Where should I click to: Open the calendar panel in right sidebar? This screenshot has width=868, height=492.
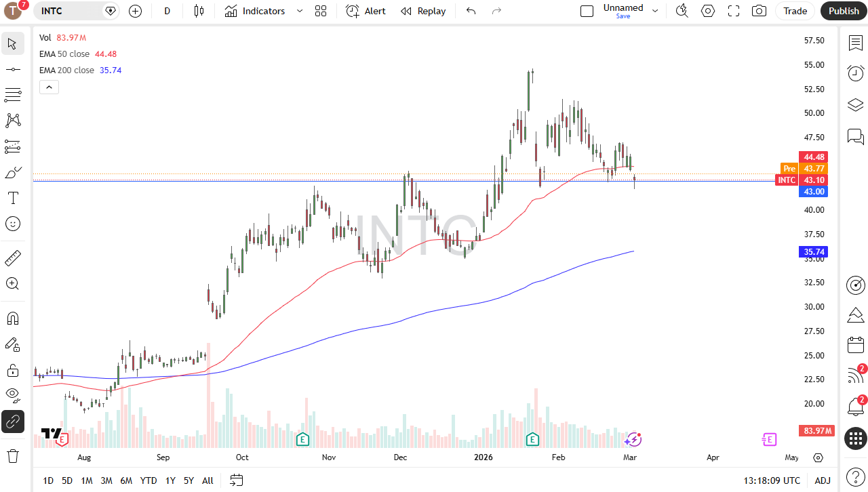point(856,345)
